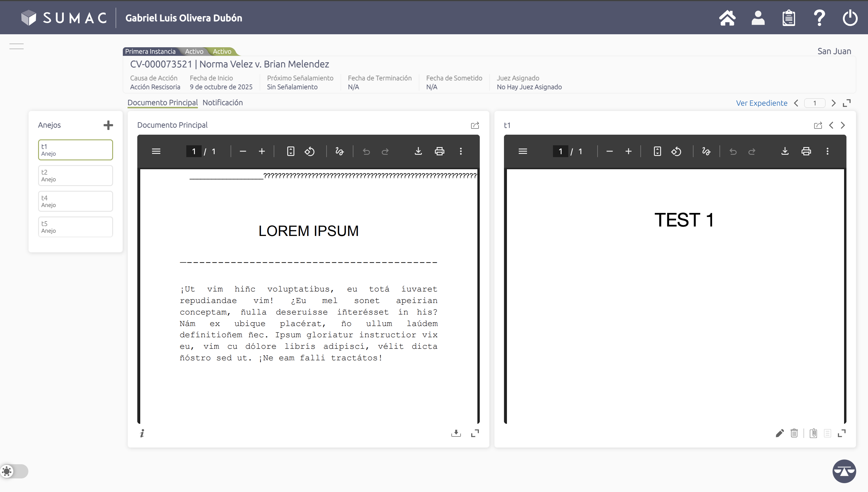This screenshot has height=492, width=868.
Task: Edit t1 attachment with pencil icon
Action: coord(779,433)
